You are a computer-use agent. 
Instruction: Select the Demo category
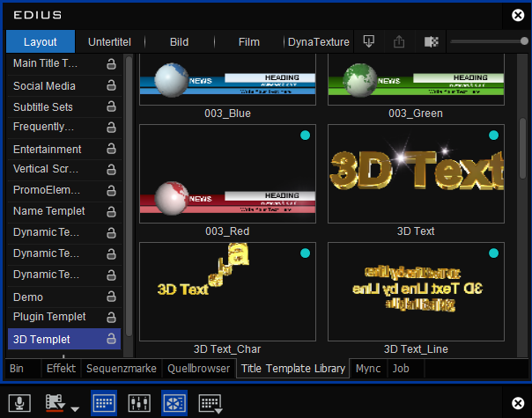pos(64,297)
